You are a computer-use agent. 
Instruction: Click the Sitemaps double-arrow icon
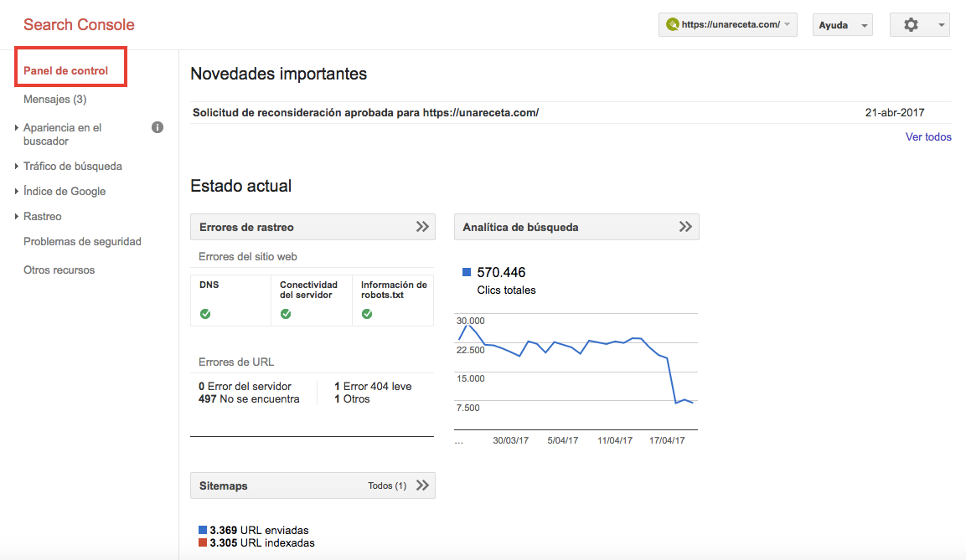422,486
